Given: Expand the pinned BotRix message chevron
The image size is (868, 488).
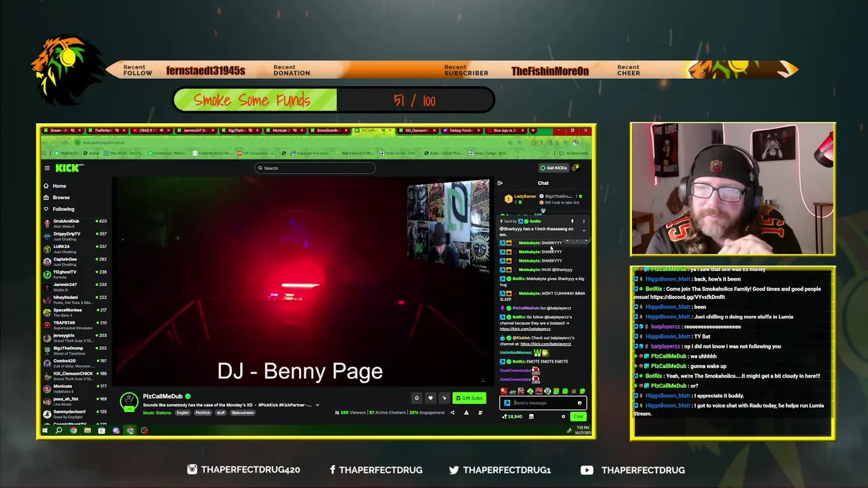Looking at the screenshot, I should (584, 230).
